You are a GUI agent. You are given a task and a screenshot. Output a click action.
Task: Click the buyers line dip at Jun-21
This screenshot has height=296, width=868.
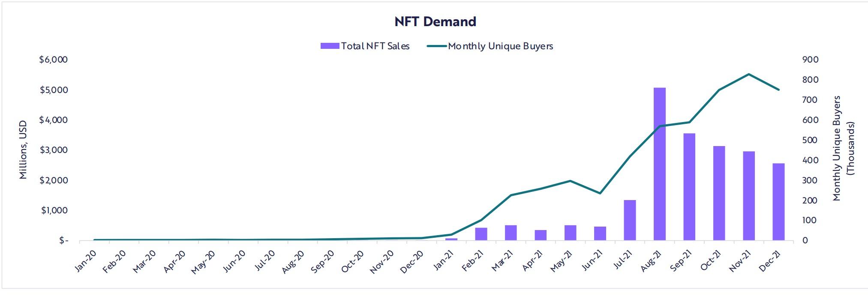point(600,193)
